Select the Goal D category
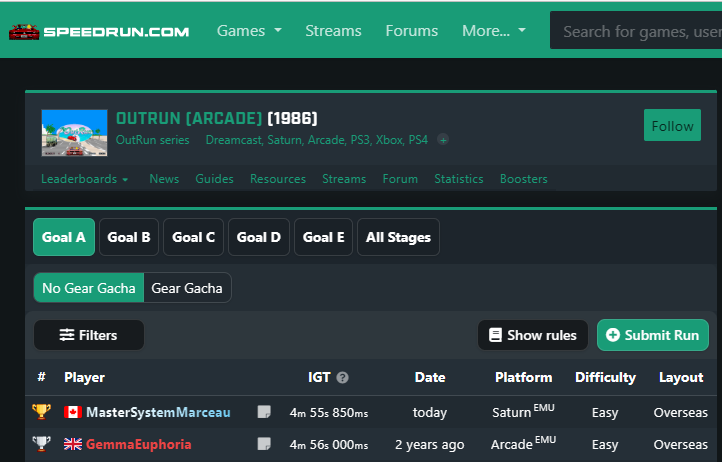Screen dimensions: 722x462 coord(259,237)
